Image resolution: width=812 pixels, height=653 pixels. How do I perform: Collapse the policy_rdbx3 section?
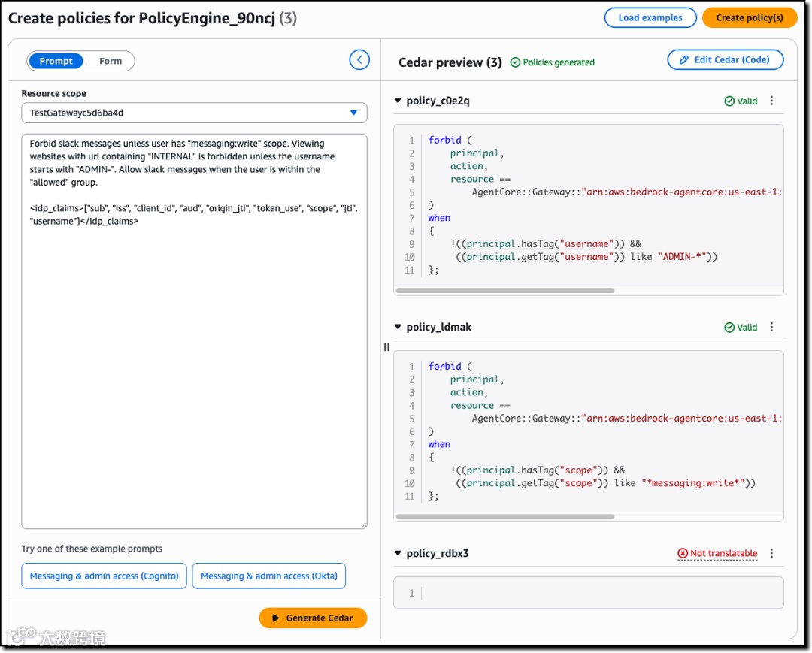coord(398,553)
